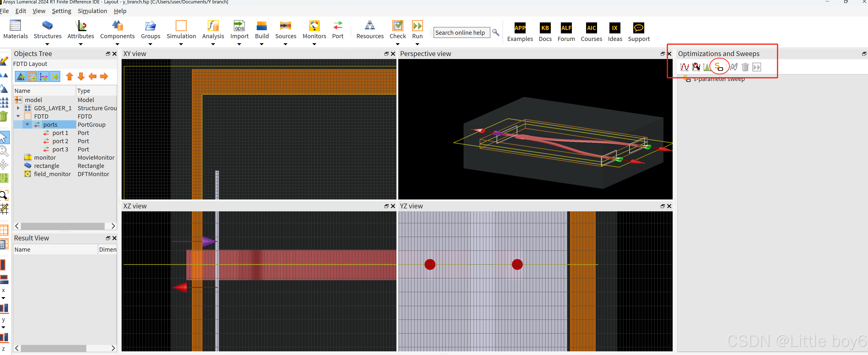
Task: Open the Structures dropdown arrow
Action: [x=47, y=44]
